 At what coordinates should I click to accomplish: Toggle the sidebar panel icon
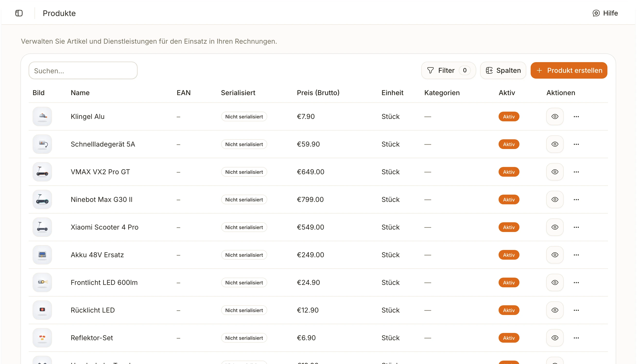point(19,13)
